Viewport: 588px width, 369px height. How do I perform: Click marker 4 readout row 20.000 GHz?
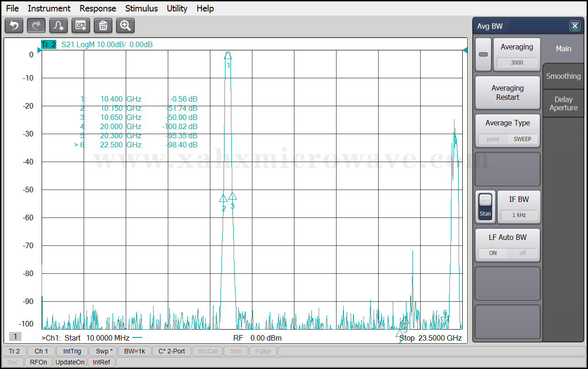point(139,126)
